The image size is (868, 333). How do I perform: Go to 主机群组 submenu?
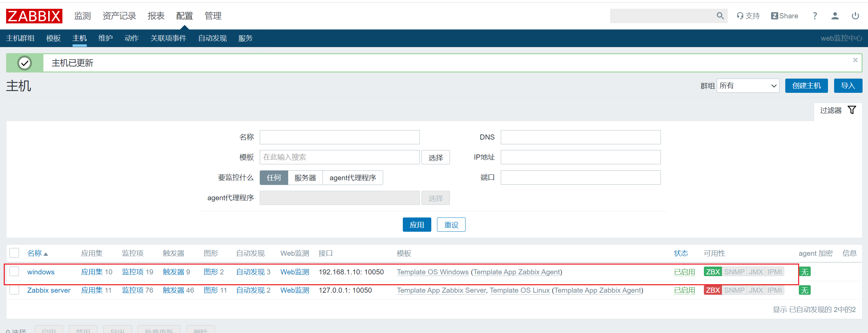tap(20, 38)
